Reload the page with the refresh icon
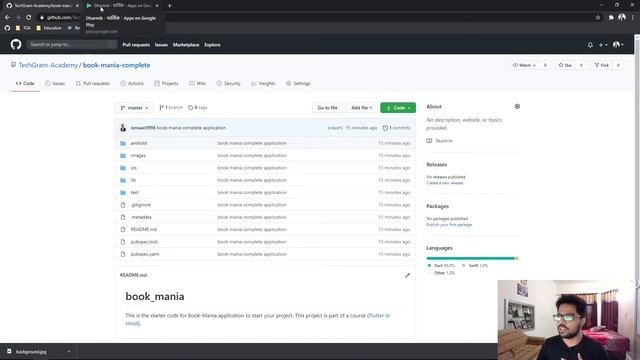Viewport: 640px width, 360px height. point(29,18)
